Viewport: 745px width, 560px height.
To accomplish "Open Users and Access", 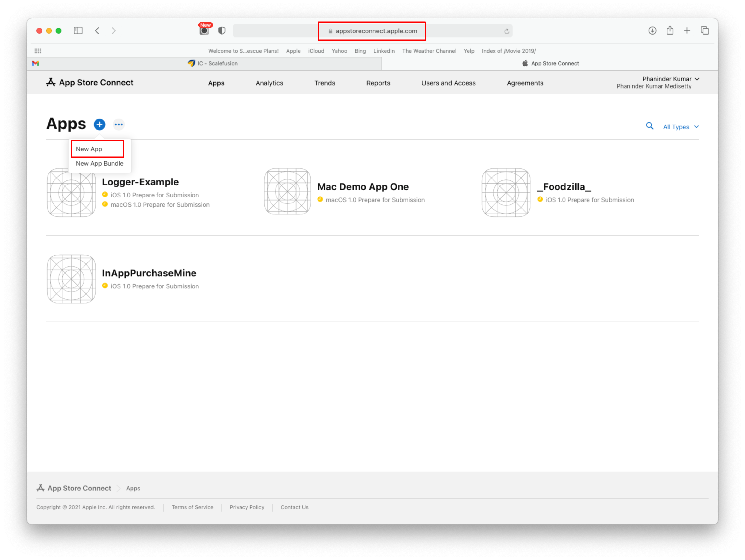I will [448, 83].
